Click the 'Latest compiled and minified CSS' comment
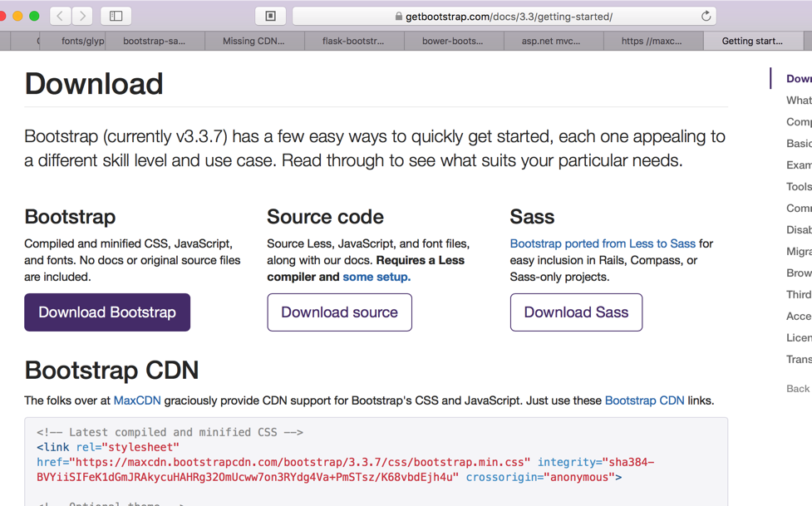812x506 pixels. tap(170, 432)
